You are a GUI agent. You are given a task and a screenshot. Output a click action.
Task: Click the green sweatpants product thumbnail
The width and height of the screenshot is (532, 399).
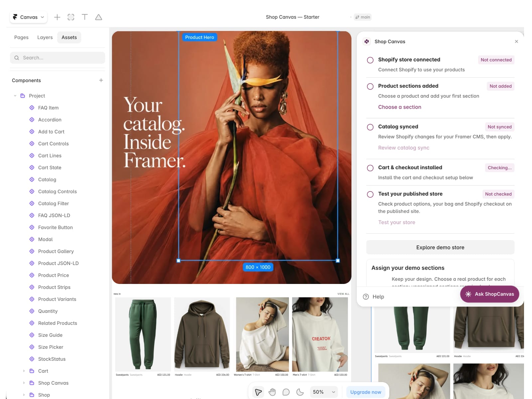click(x=143, y=334)
